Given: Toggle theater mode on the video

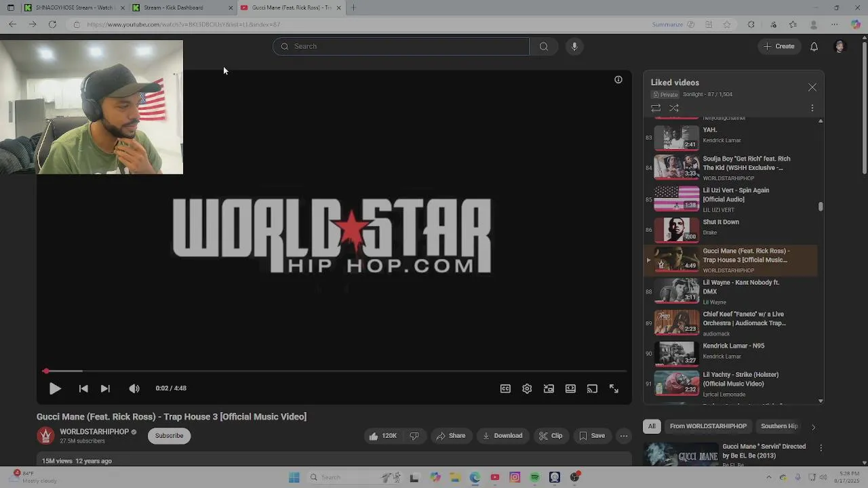Looking at the screenshot, I should pos(570,388).
